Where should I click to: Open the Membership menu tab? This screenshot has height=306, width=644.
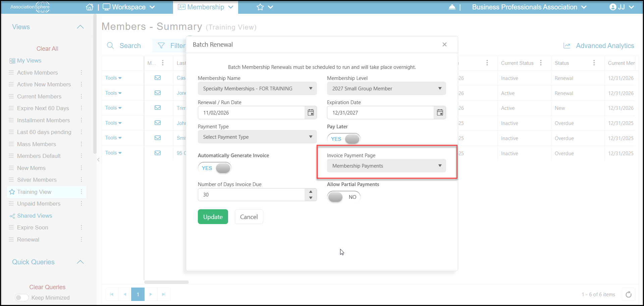pyautogui.click(x=206, y=7)
